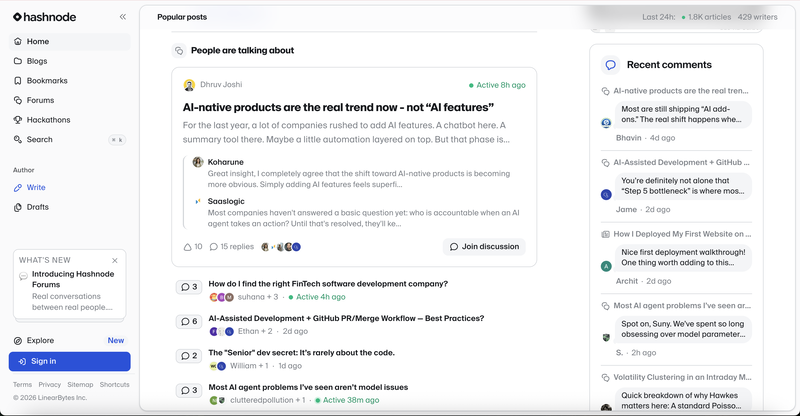Click the 15 replies comment icon
This screenshot has height=416, width=800.
point(214,247)
